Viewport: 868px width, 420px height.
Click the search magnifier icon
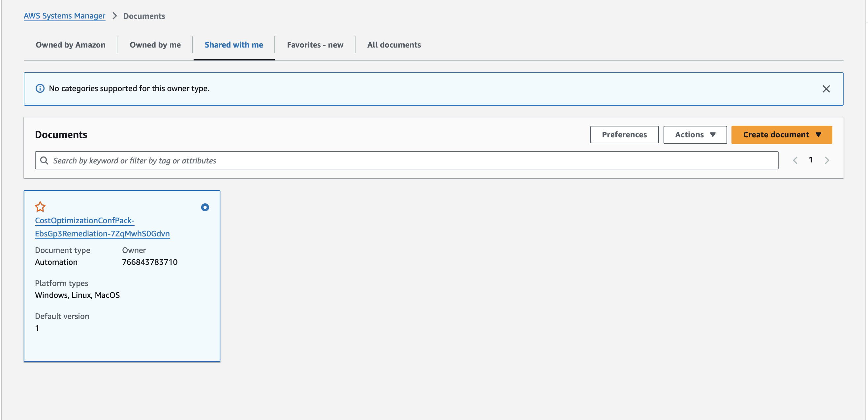pyautogui.click(x=44, y=160)
